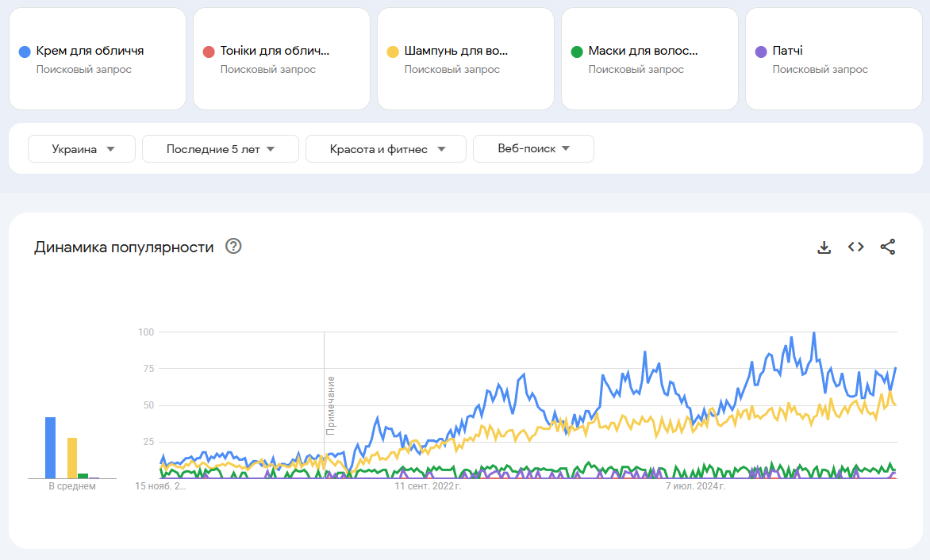Open the embed code icon
This screenshot has width=930, height=560.
tap(855, 247)
